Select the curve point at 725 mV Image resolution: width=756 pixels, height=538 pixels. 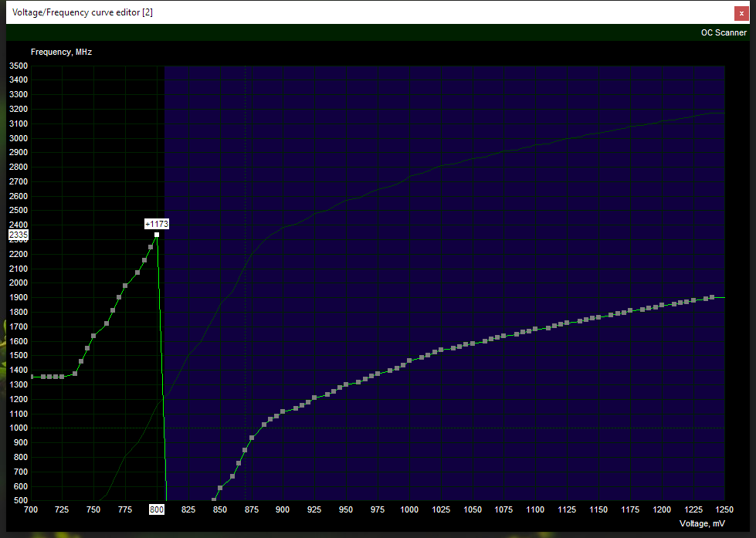[62, 377]
